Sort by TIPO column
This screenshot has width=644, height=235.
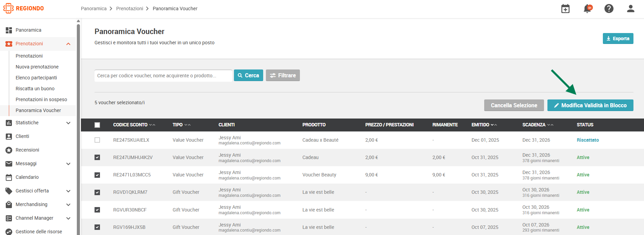tap(182, 125)
